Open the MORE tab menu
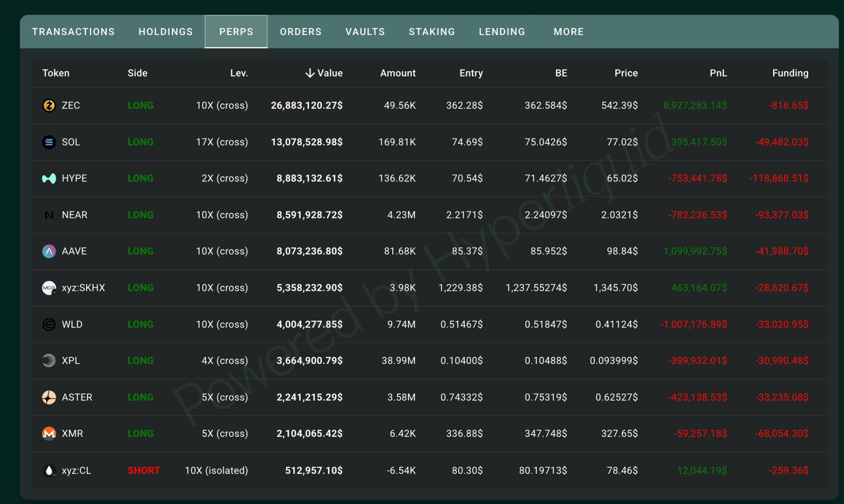844x504 pixels. (568, 32)
